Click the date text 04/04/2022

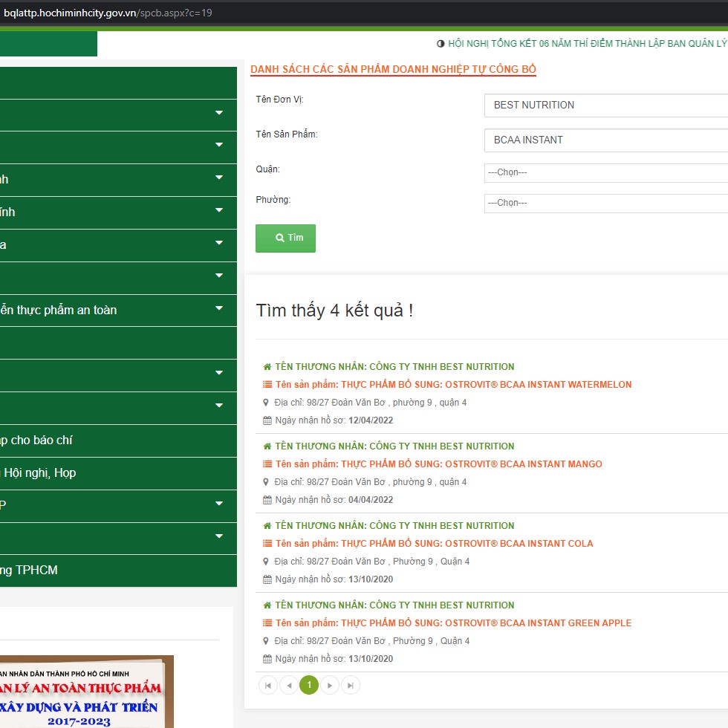click(x=371, y=500)
